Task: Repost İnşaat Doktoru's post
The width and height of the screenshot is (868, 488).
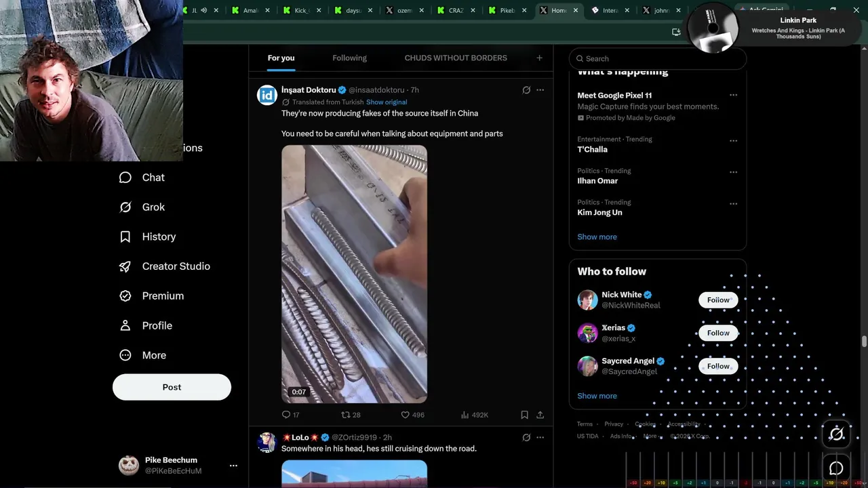Action: 351,415
